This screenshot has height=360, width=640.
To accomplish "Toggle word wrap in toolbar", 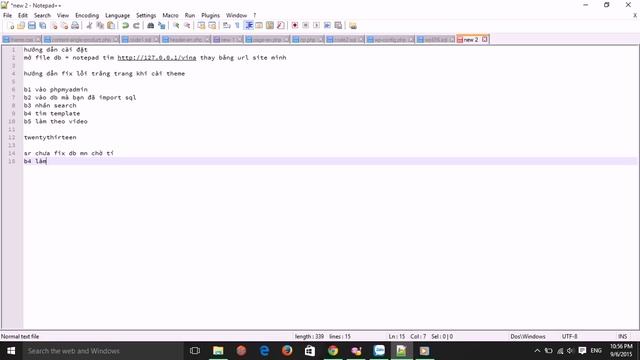I will pyautogui.click(x=227, y=26).
